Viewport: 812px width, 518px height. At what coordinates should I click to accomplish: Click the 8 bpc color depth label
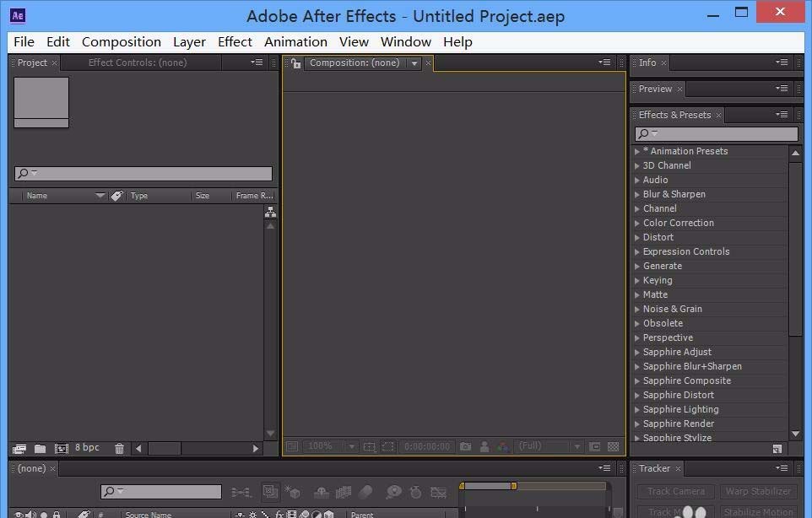click(x=87, y=448)
